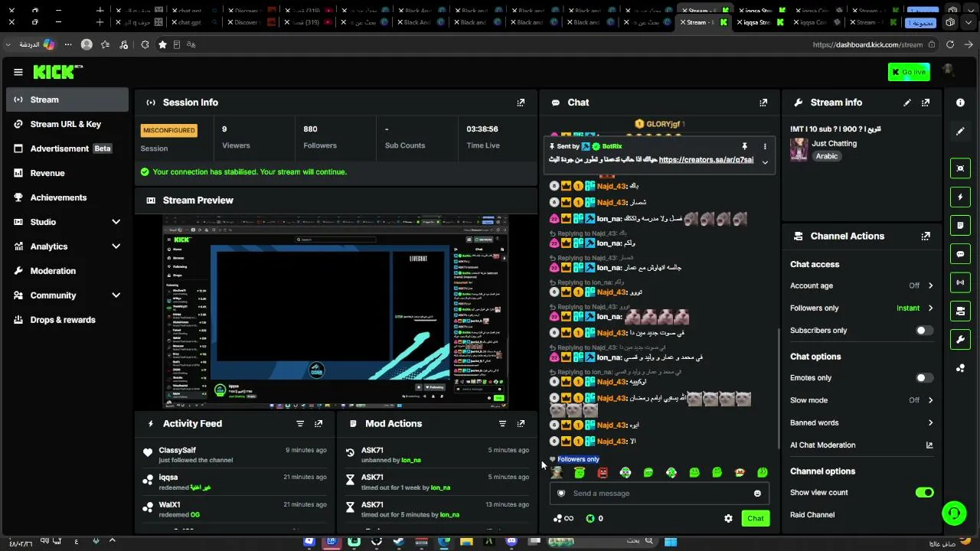Open Drops & rewards page

pyautogui.click(x=67, y=320)
